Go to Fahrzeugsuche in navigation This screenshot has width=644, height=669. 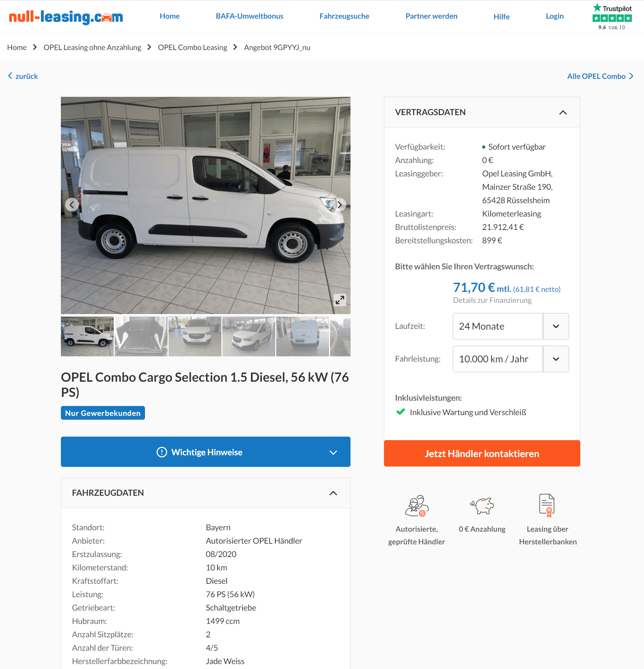click(x=344, y=16)
